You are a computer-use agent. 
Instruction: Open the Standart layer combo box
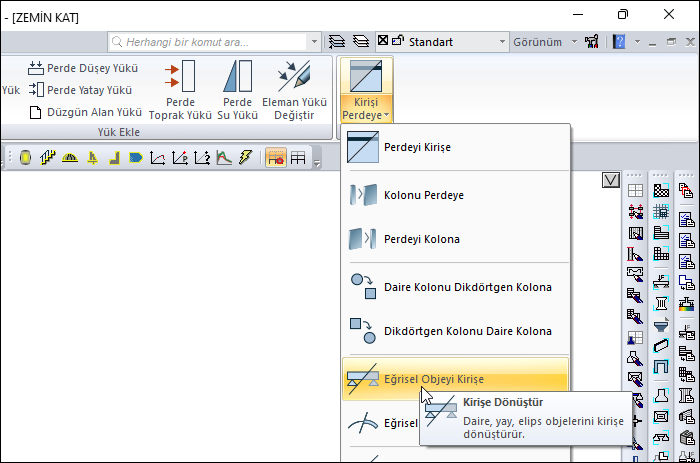click(450, 42)
